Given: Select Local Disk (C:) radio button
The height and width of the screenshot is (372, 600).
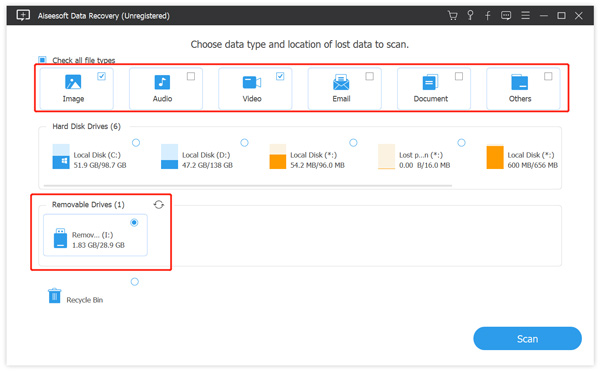Looking at the screenshot, I should point(136,143).
